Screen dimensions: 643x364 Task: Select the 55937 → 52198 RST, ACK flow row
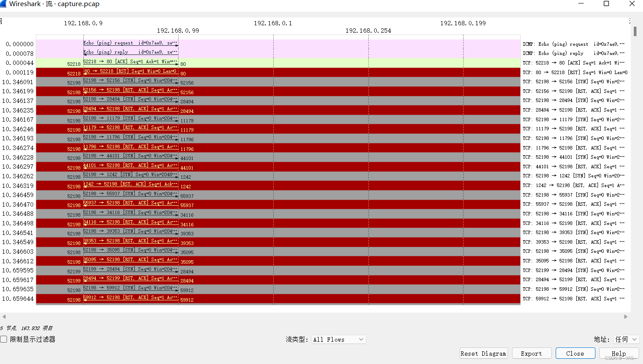(278, 205)
